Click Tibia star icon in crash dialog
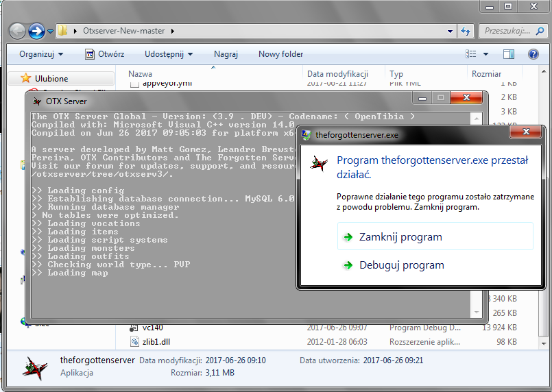This screenshot has height=392, width=552. click(x=319, y=163)
